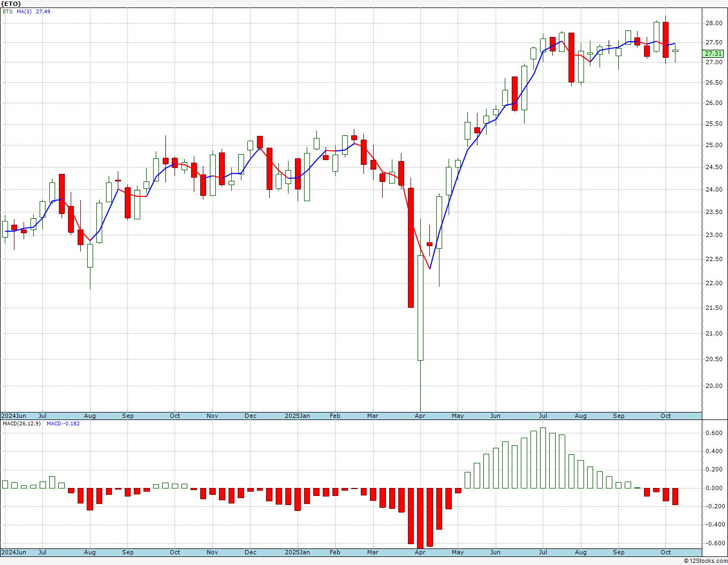The width and height of the screenshot is (728, 565).
Task: Select the 22.50 price axis label
Action: click(713, 259)
